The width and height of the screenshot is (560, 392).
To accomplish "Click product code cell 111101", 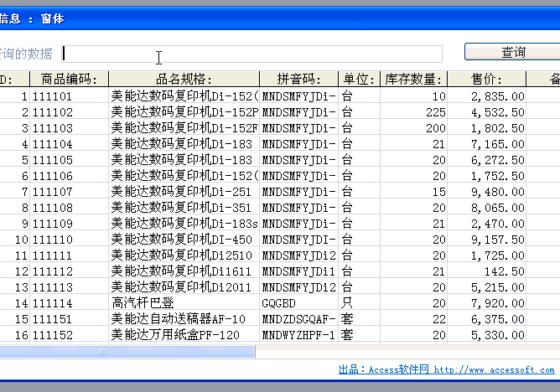I will pos(70,96).
